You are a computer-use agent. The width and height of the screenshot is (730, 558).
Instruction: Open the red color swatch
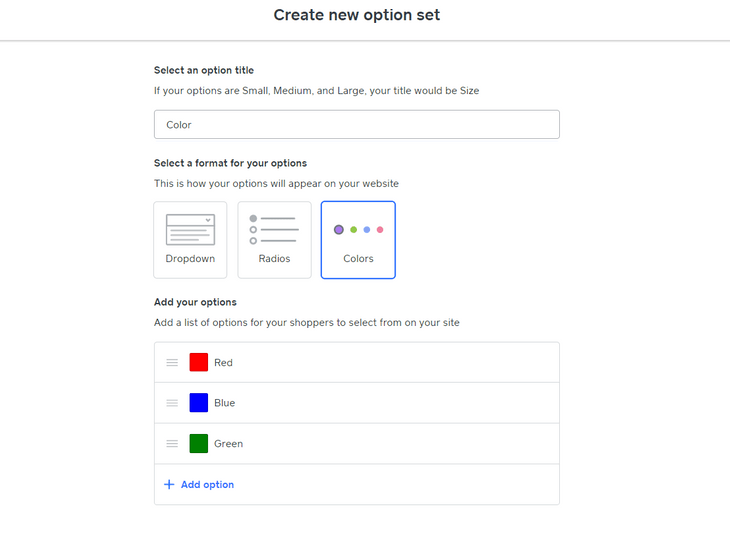pos(199,363)
